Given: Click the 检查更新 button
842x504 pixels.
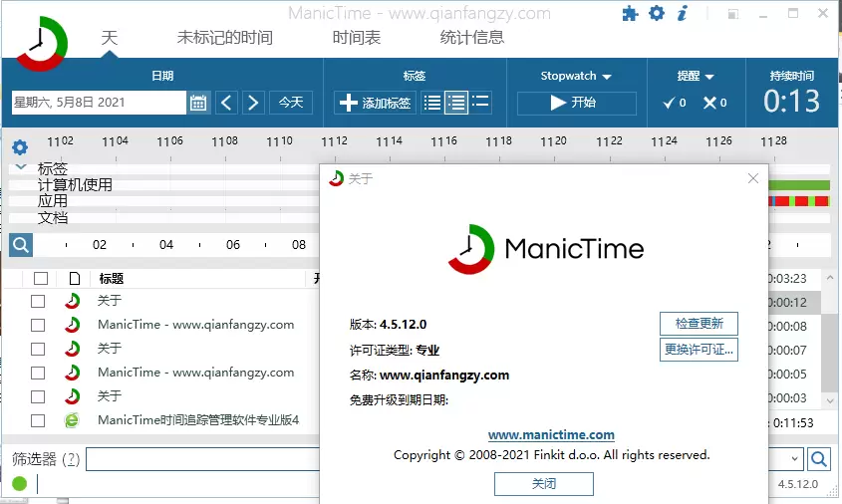Looking at the screenshot, I should point(699,323).
